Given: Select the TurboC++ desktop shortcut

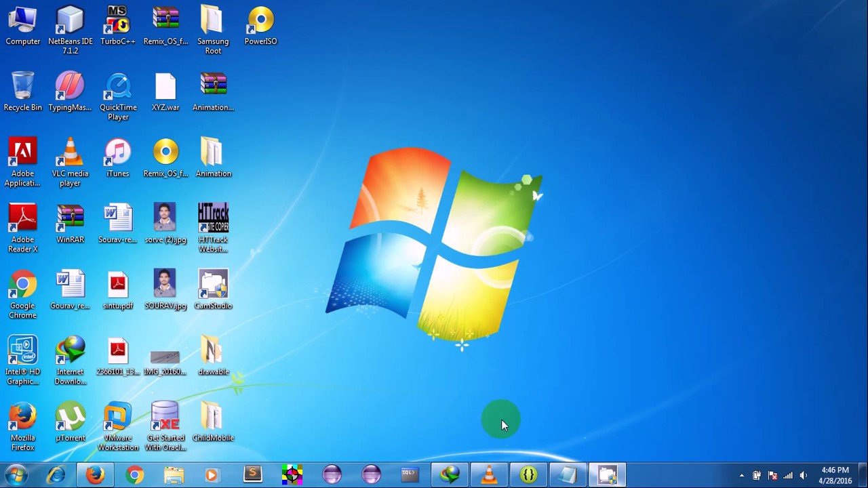Looking at the screenshot, I should 117,26.
